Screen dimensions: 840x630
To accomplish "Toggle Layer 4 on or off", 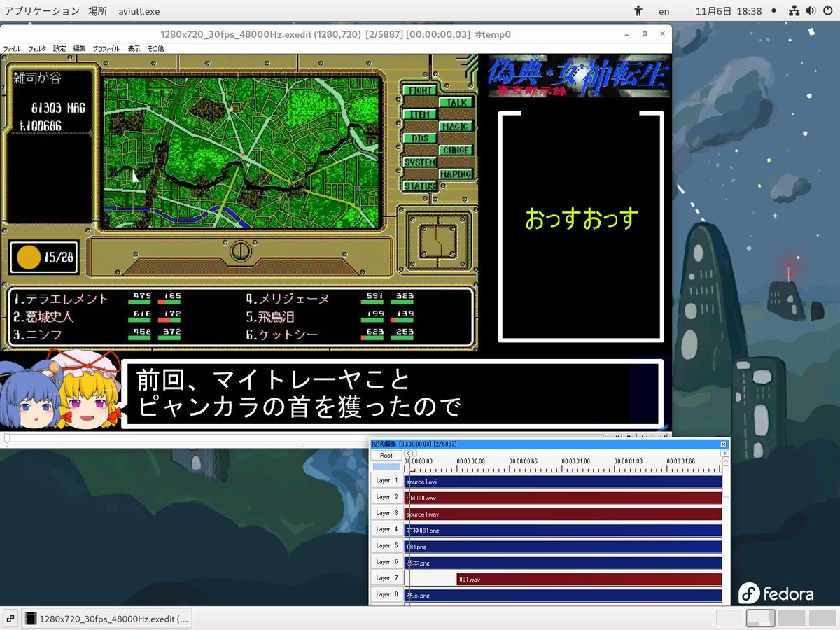I will click(386, 530).
